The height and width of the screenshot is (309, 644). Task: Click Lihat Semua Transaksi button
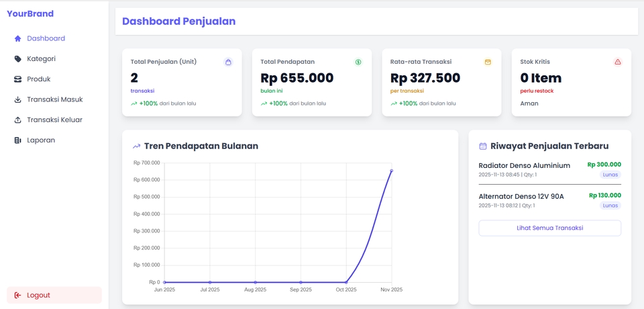[549, 228]
